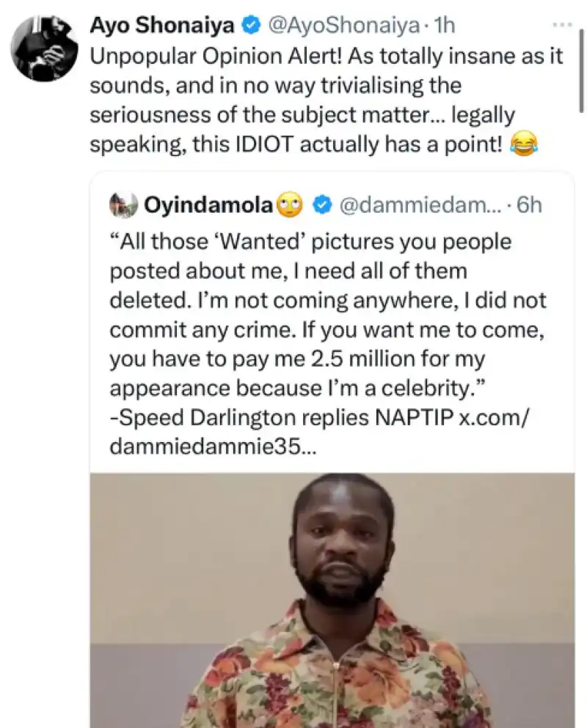Open the three-dot more options menu
This screenshot has height=728, width=587.
[x=561, y=25]
